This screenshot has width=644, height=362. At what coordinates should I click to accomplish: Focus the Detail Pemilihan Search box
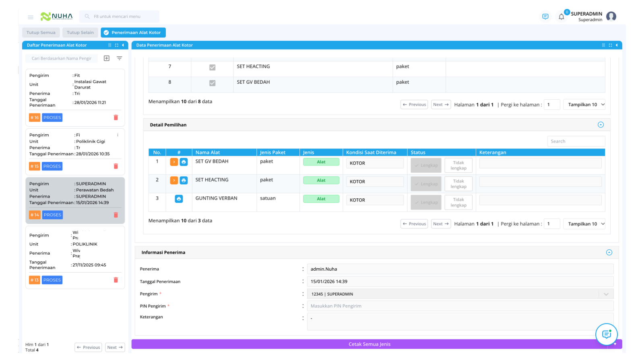pos(576,141)
